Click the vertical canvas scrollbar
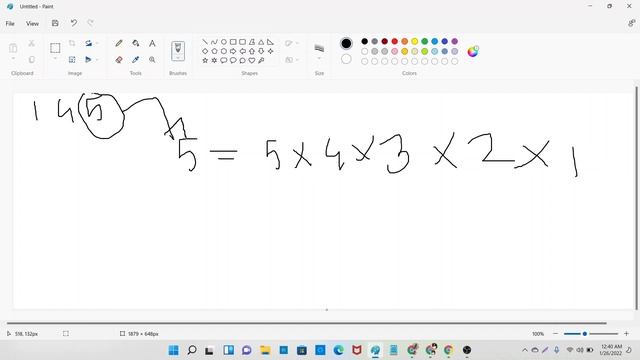Viewport: 640px width, 360px height. [636, 198]
